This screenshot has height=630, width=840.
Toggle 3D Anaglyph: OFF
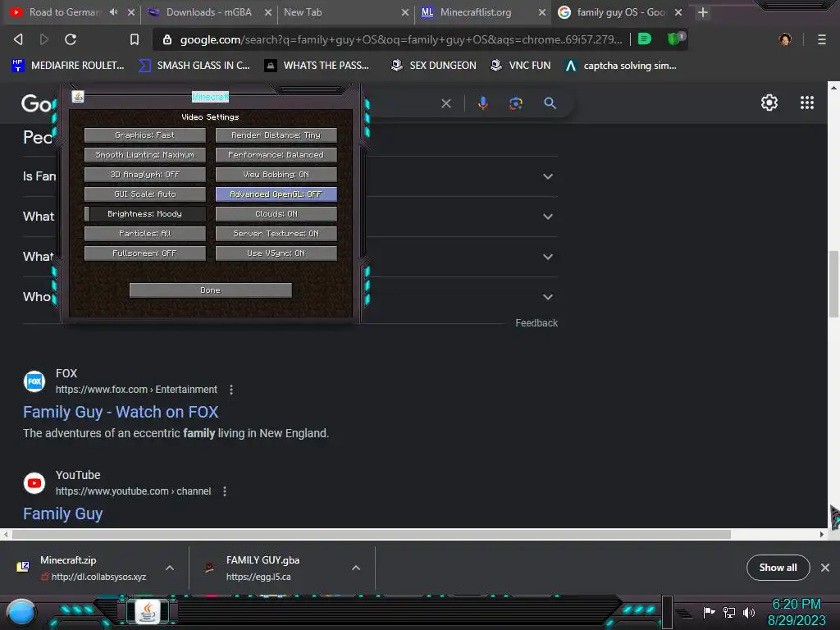pyautogui.click(x=144, y=175)
